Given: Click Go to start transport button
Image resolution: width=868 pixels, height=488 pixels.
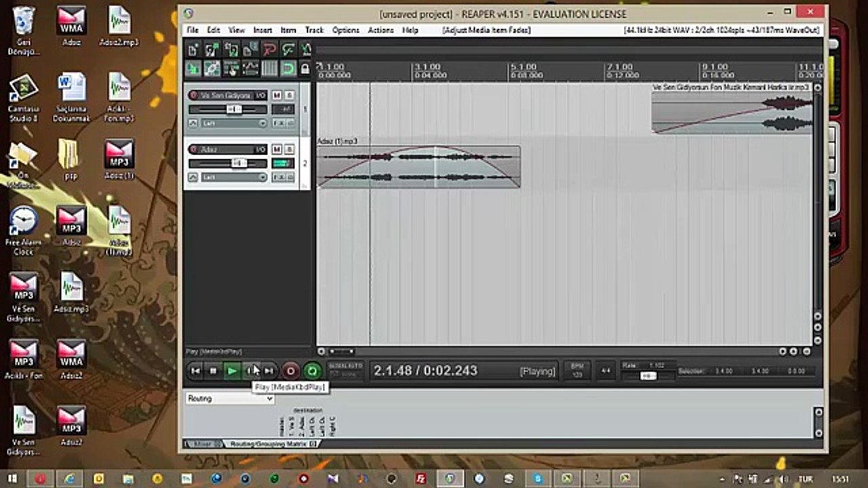Looking at the screenshot, I should (195, 371).
